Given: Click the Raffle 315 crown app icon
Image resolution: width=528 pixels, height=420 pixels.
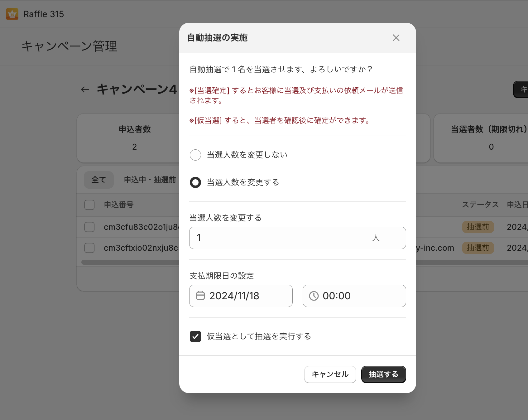Looking at the screenshot, I should [12, 14].
